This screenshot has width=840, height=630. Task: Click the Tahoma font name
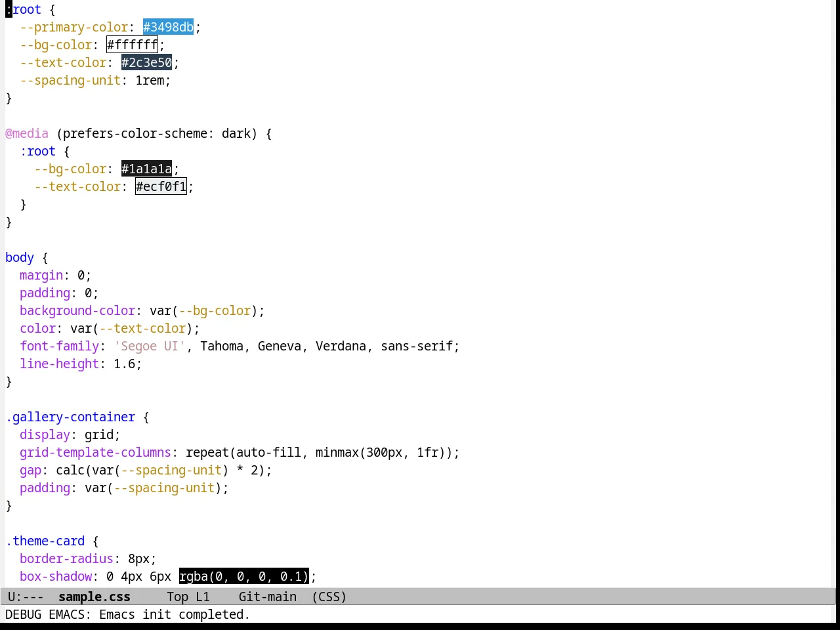[x=222, y=346]
